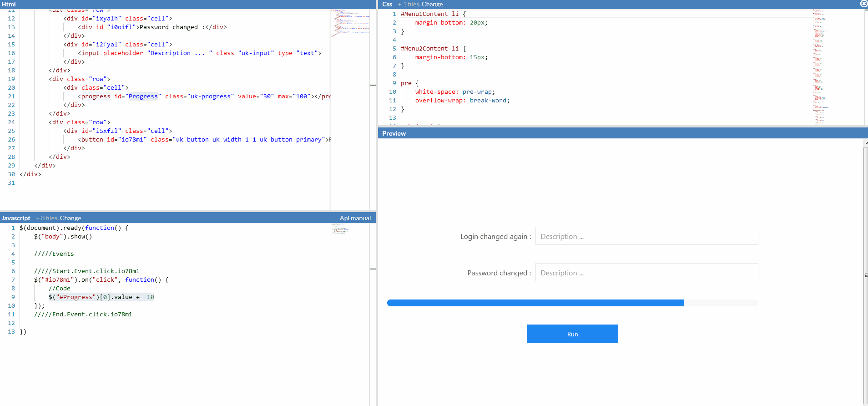Focus the Password changed description input

(x=646, y=273)
